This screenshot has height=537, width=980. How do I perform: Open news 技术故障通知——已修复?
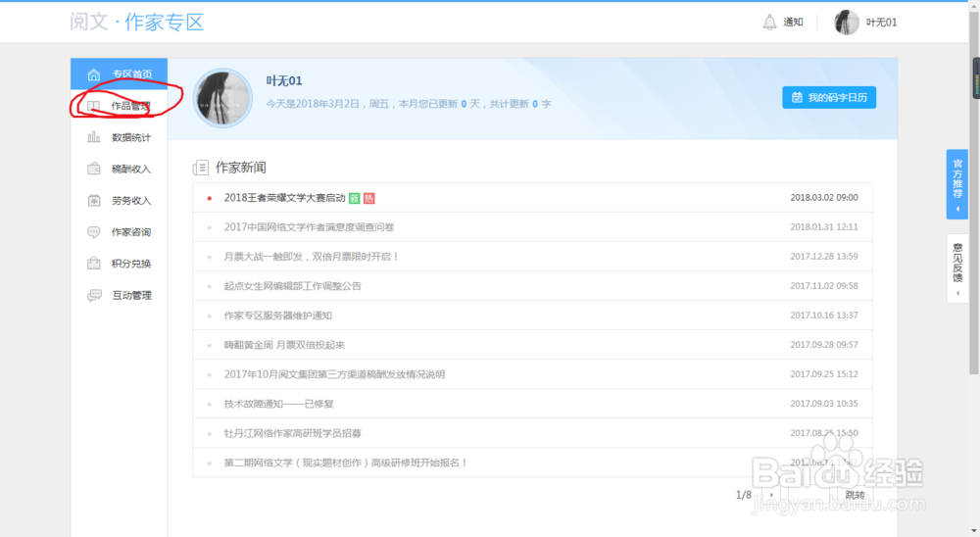(278, 404)
